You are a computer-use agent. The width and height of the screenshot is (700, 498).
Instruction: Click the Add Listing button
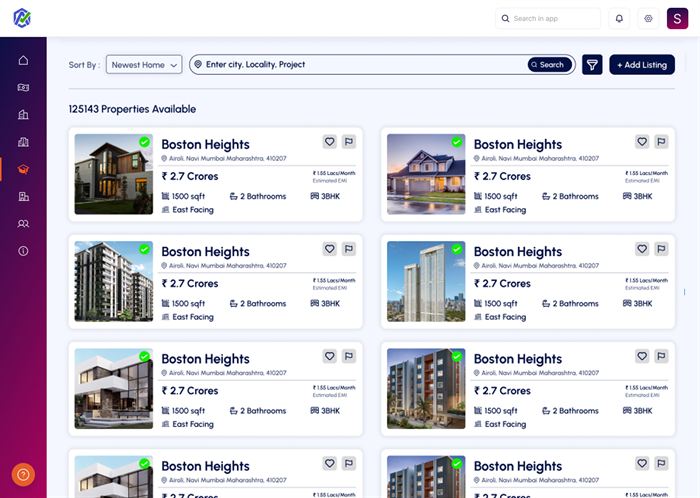click(x=641, y=65)
